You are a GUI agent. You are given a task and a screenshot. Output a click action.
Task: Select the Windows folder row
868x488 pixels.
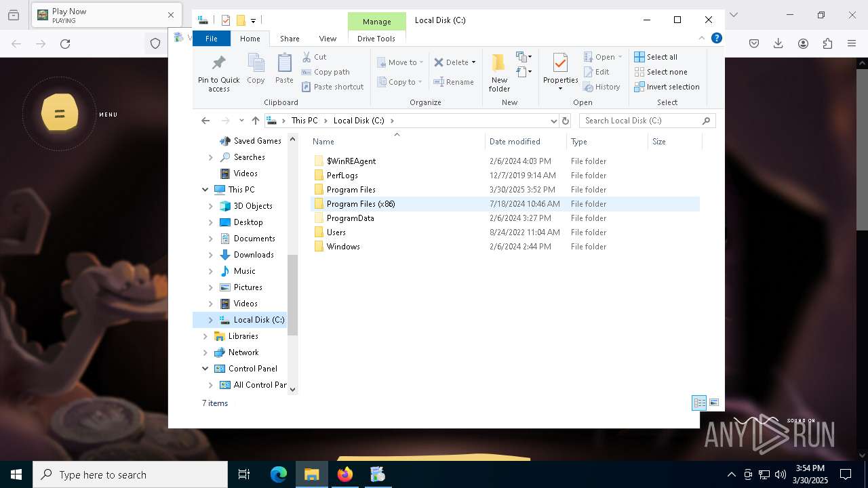[505, 247]
